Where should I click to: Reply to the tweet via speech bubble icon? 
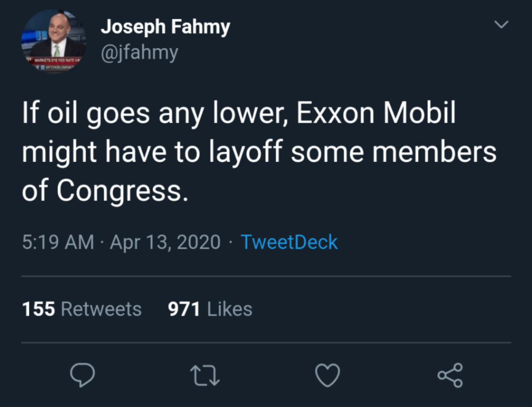pyautogui.click(x=82, y=375)
